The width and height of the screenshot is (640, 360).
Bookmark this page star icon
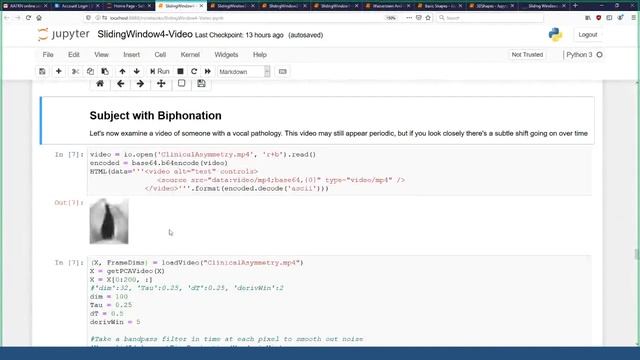pyautogui.click(x=428, y=18)
